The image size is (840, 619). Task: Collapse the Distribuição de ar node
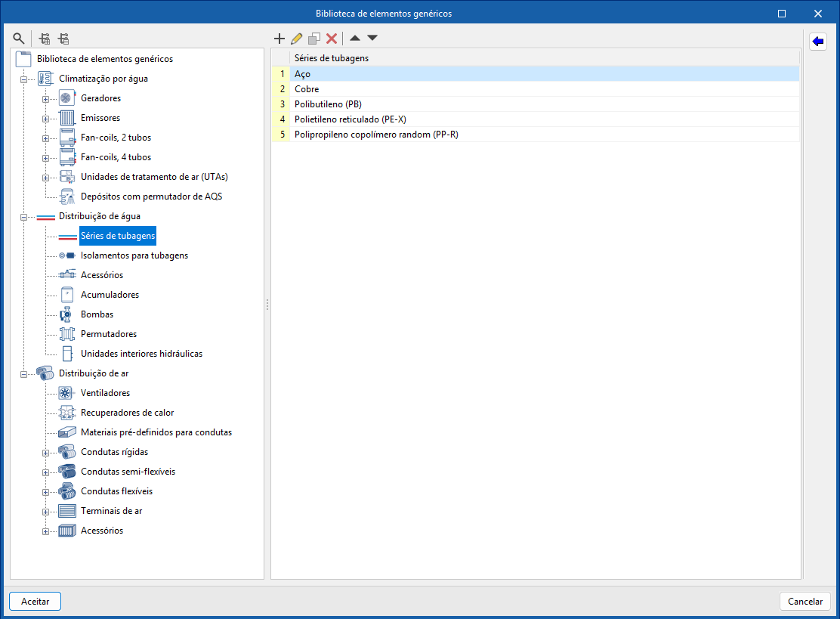(x=23, y=374)
